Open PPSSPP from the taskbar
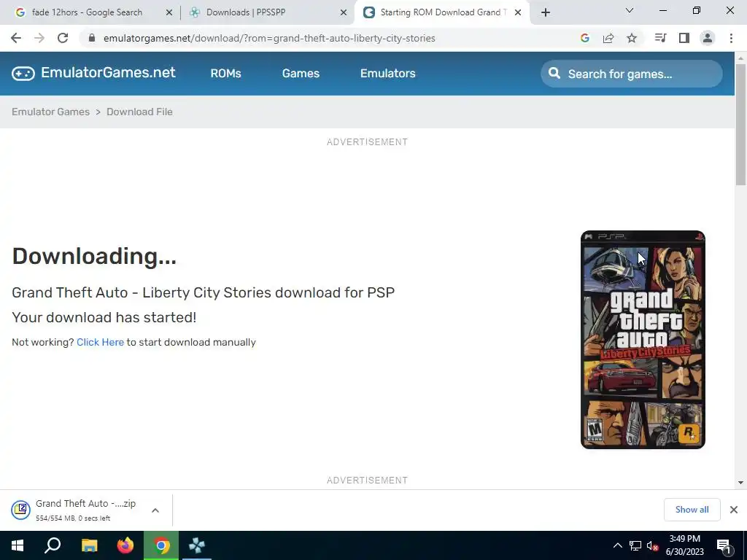Screen dimensions: 747x560 tap(197, 545)
